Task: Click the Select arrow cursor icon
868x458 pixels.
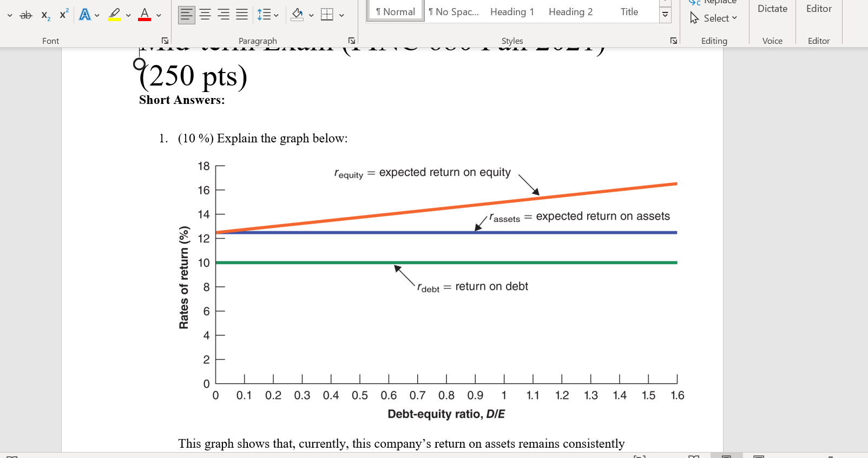Action: (694, 18)
